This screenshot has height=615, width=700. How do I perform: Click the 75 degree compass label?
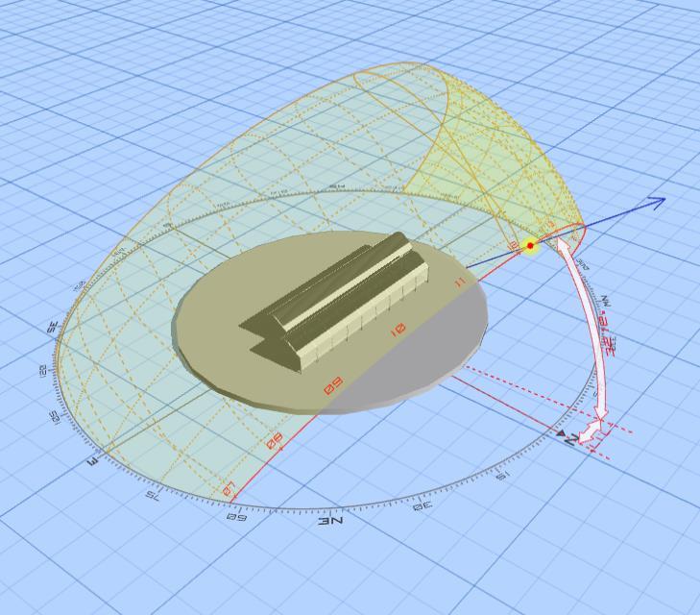153,495
